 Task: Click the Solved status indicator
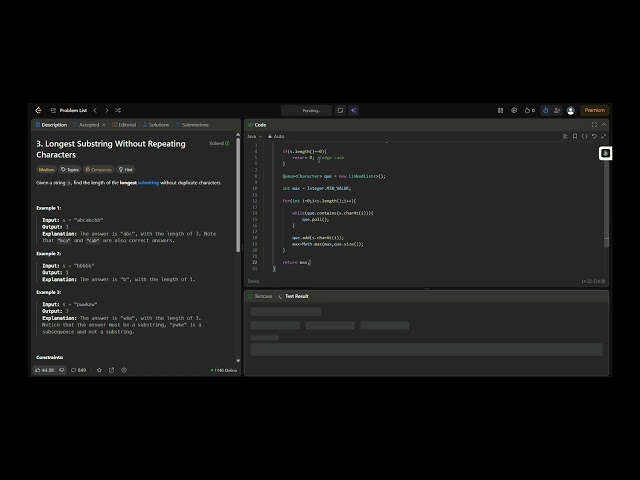point(219,143)
